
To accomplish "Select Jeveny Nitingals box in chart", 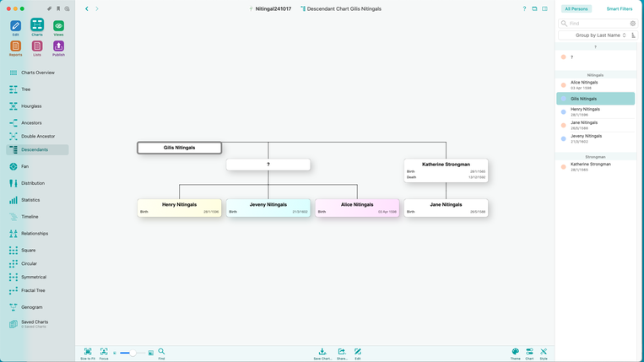I will [x=268, y=208].
